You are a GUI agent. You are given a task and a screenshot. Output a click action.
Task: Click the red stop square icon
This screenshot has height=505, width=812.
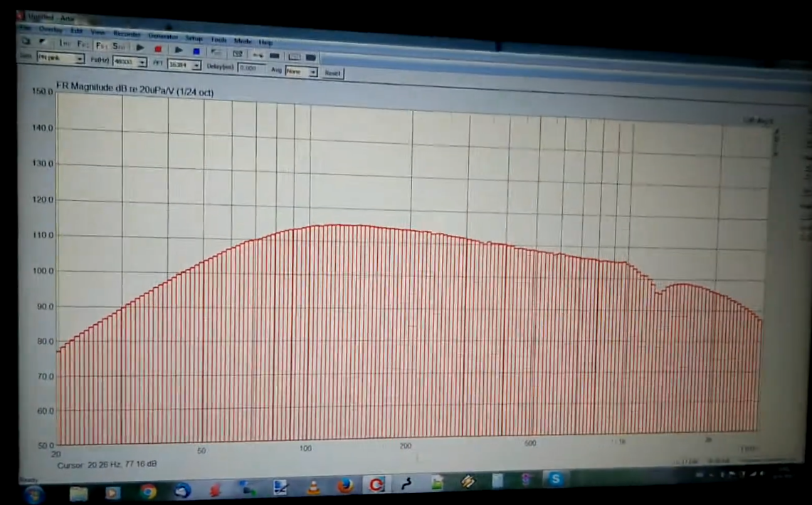[158, 48]
